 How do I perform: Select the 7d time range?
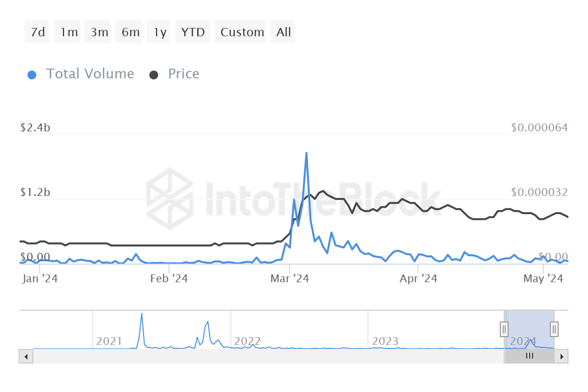click(37, 32)
